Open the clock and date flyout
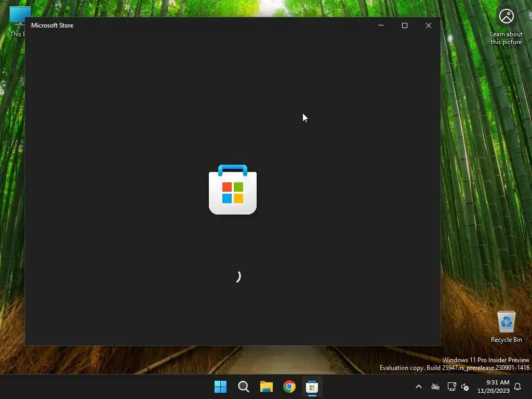 (494, 387)
